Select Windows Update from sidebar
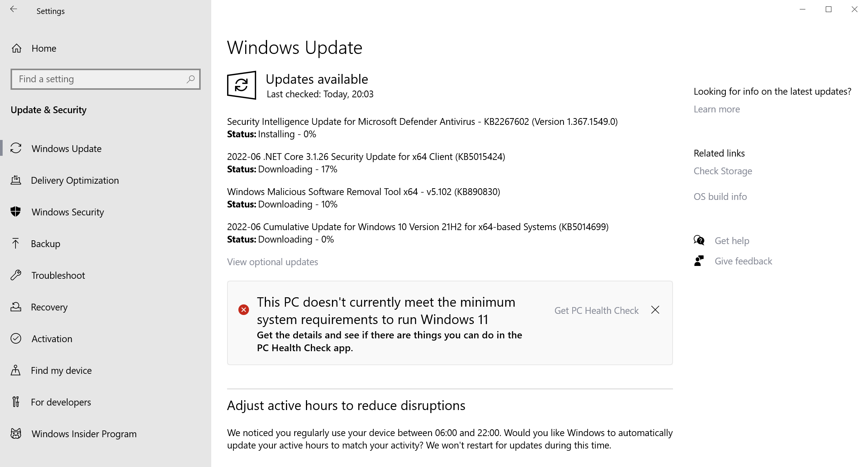 pyautogui.click(x=66, y=148)
